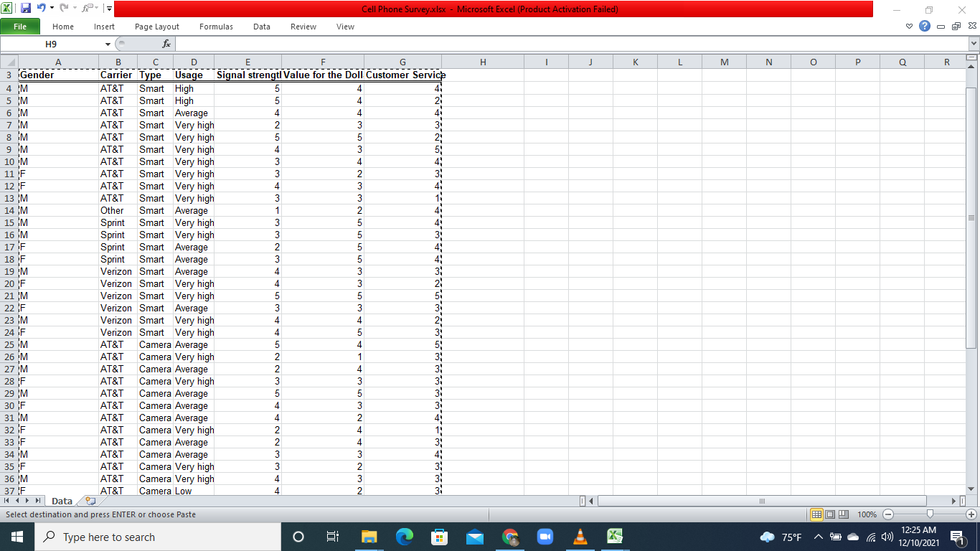Select Page Break Preview icon in status bar
The image size is (980, 551).
coord(844,514)
